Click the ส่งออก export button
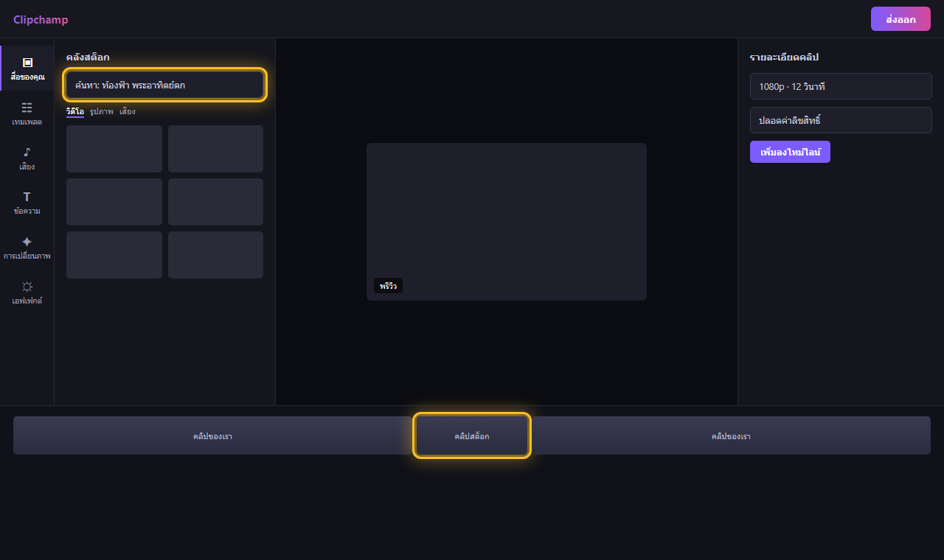Screen dimensions: 944x560 [900, 19]
